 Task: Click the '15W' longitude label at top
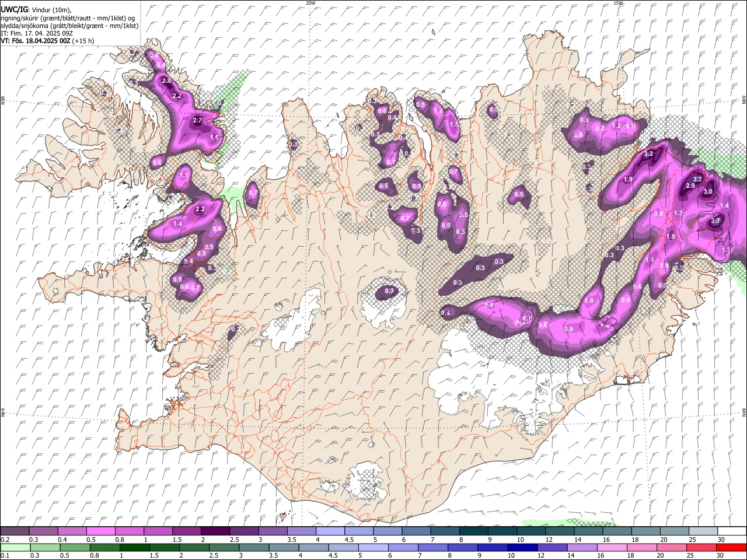coord(618,3)
